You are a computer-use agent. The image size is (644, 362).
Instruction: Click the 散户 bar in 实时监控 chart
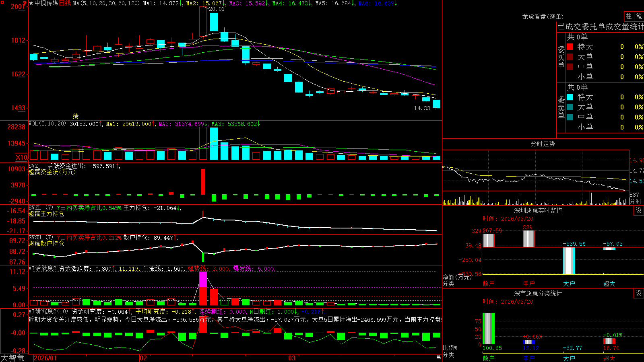click(489, 240)
